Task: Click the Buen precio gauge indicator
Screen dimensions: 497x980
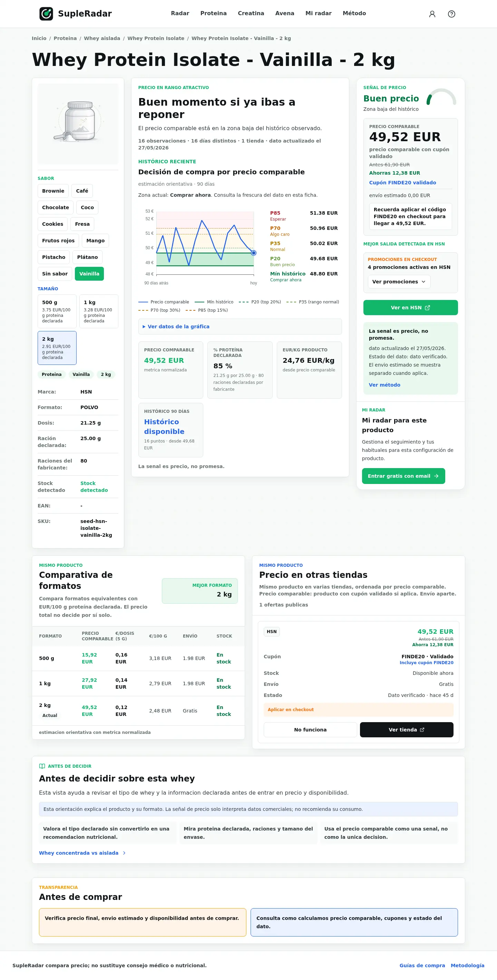Action: coord(441,97)
